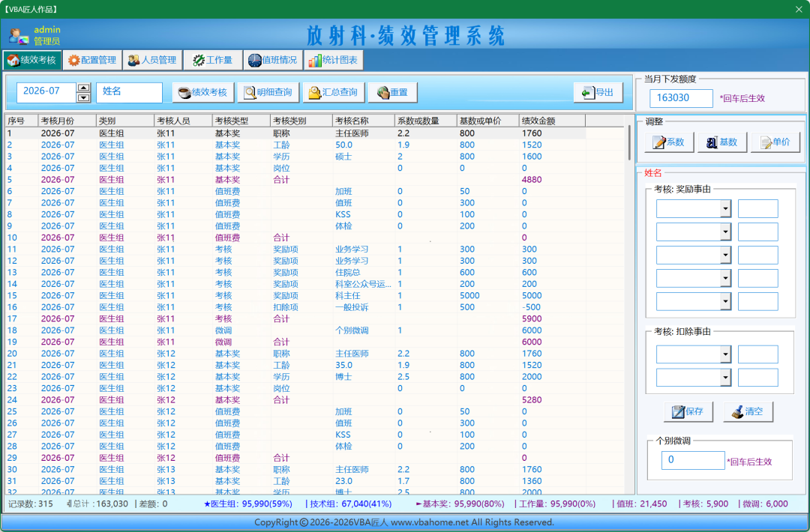The image size is (810, 532).
Task: Expand the first 扣除事由 dropdown
Action: pos(725,354)
